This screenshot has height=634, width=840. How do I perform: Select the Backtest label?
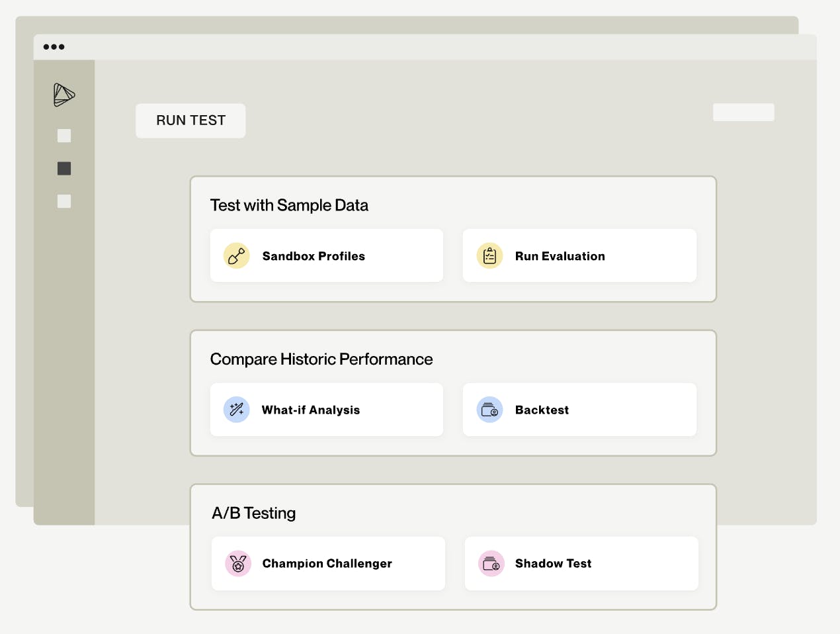pyautogui.click(x=542, y=410)
